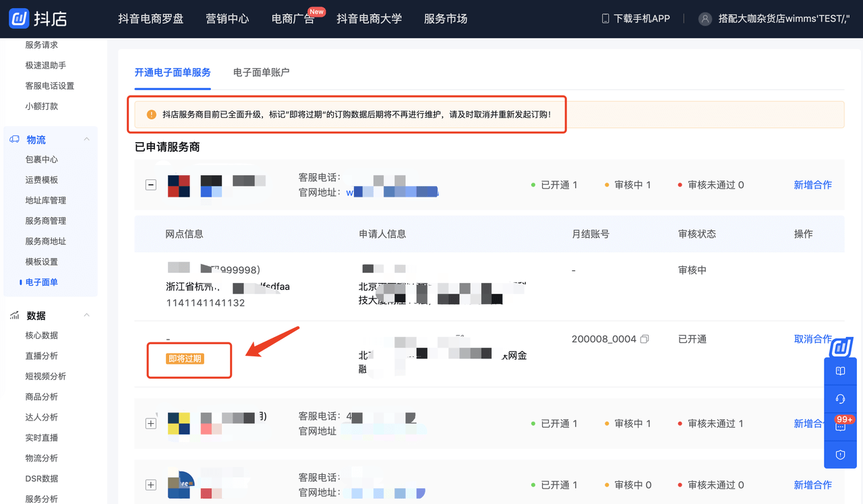Image resolution: width=863 pixels, height=504 pixels.
Task: Switch to 电子面单账户 tab
Action: pyautogui.click(x=262, y=72)
